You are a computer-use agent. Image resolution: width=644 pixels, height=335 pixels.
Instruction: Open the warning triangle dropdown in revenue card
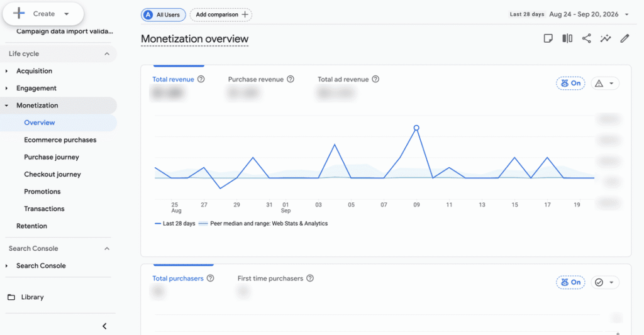pyautogui.click(x=605, y=84)
